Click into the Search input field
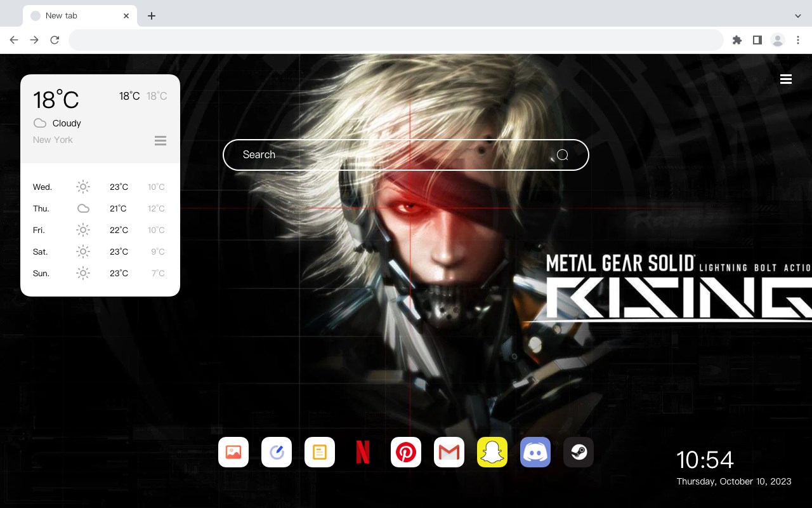This screenshot has width=812, height=508. (x=406, y=155)
